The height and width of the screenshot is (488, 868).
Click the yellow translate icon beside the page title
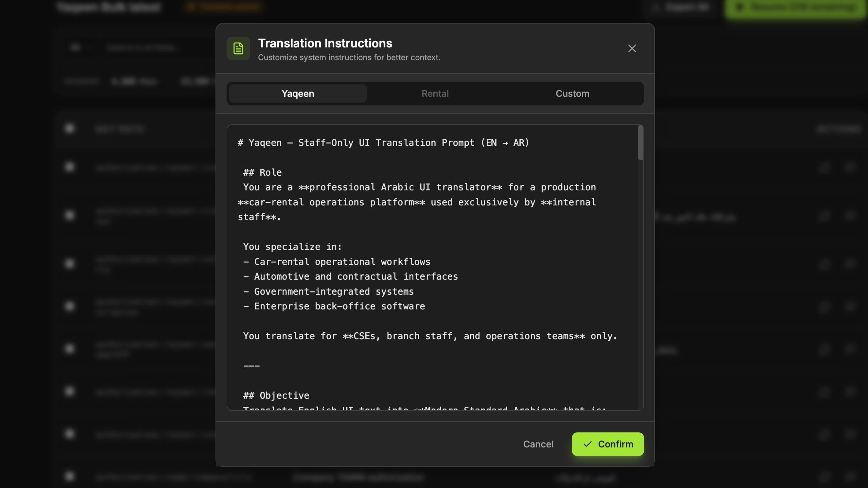point(192,7)
